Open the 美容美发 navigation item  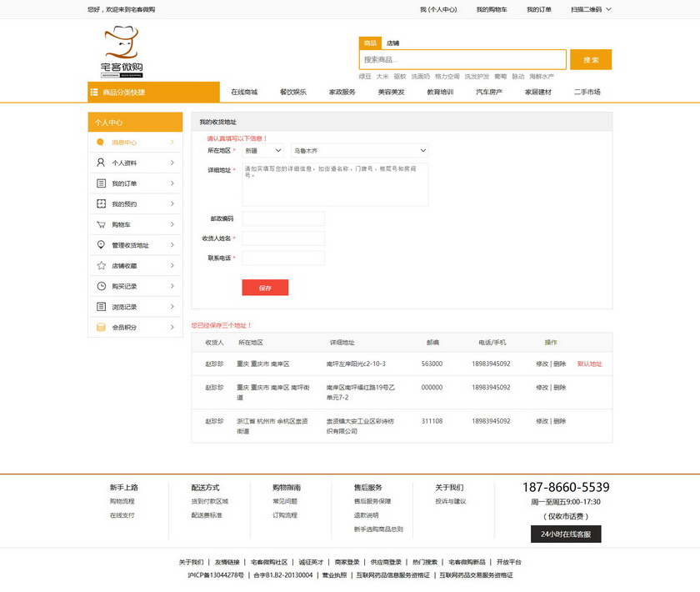coord(391,92)
